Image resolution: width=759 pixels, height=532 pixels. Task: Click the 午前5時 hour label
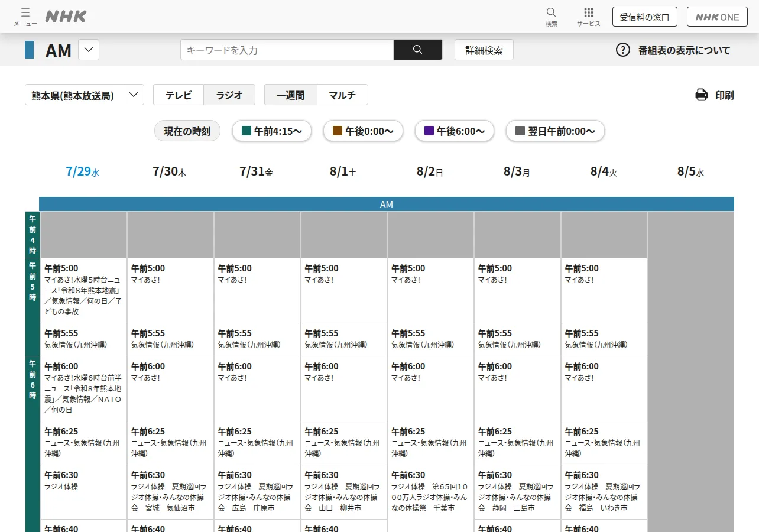point(32,307)
